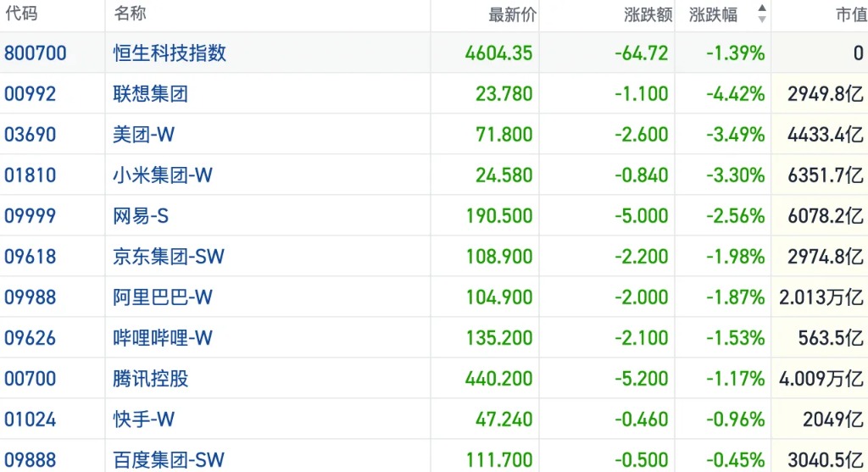
Task: Open stock code 03690
Action: (x=31, y=135)
